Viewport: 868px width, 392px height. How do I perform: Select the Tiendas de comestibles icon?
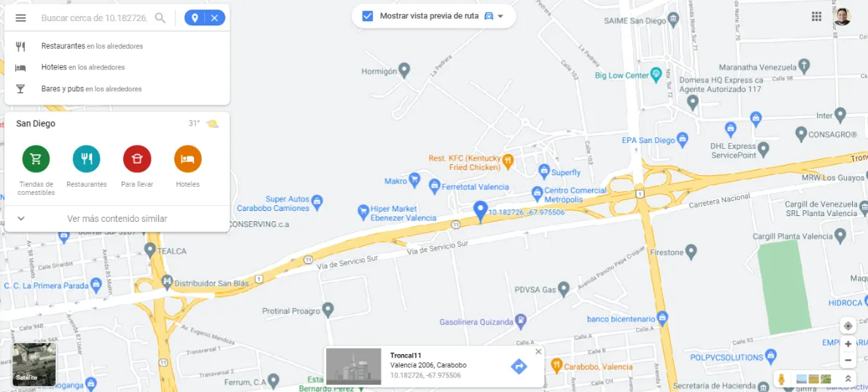coord(36,159)
